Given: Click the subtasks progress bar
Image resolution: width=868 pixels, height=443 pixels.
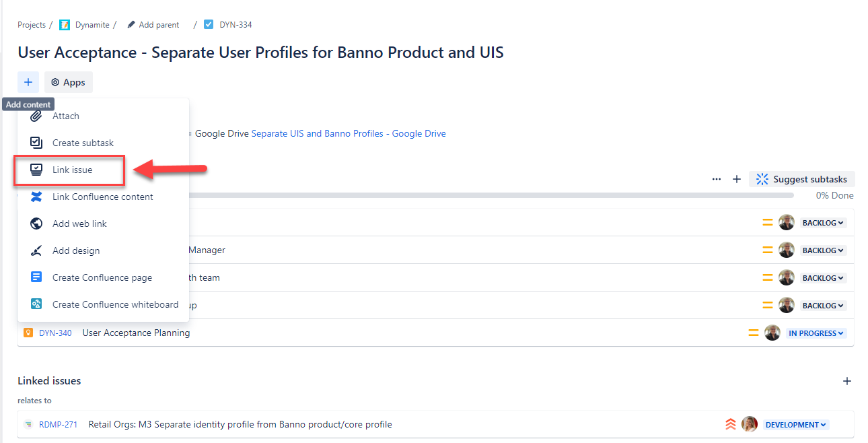Looking at the screenshot, I should tap(490, 195).
